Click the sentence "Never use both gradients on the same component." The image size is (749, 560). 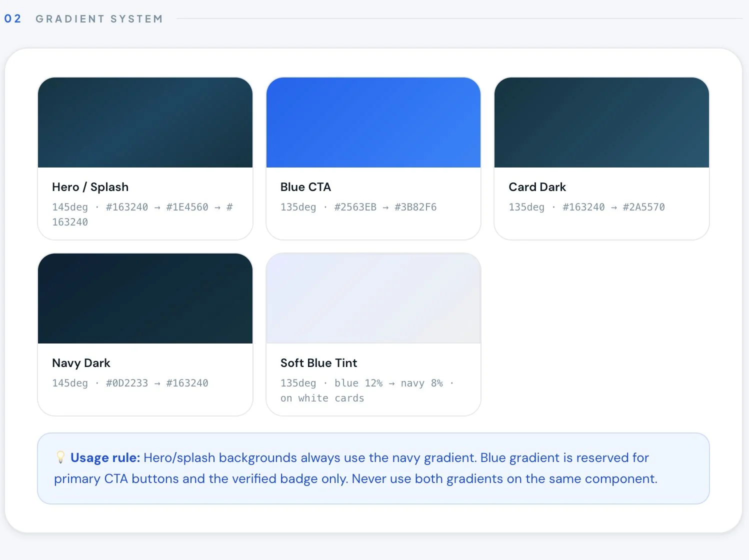pyautogui.click(x=504, y=478)
